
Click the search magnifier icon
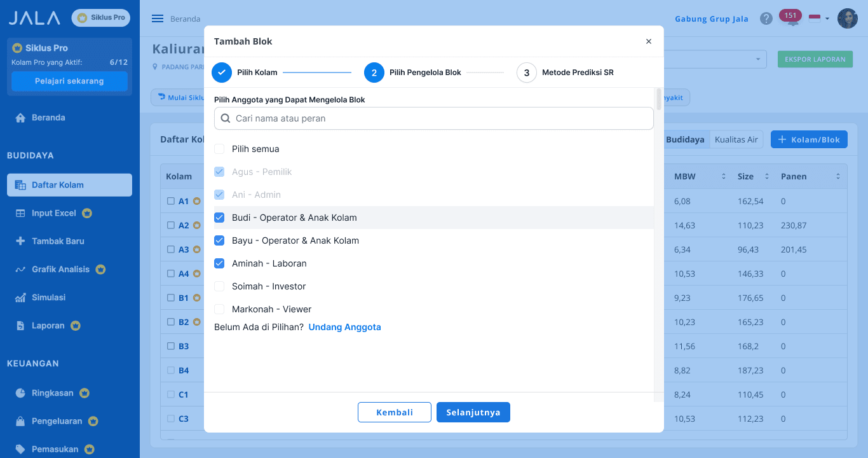pos(226,118)
